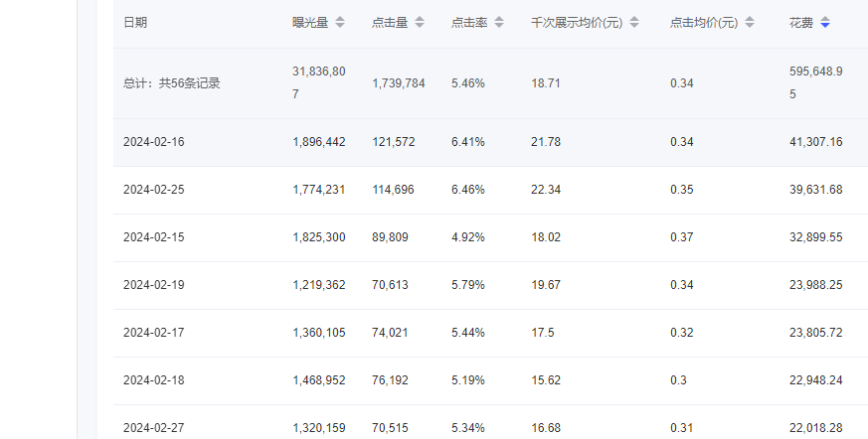This screenshot has height=439, width=868.
Task: Click the 17.5 CPM value cell
Action: coord(543,333)
